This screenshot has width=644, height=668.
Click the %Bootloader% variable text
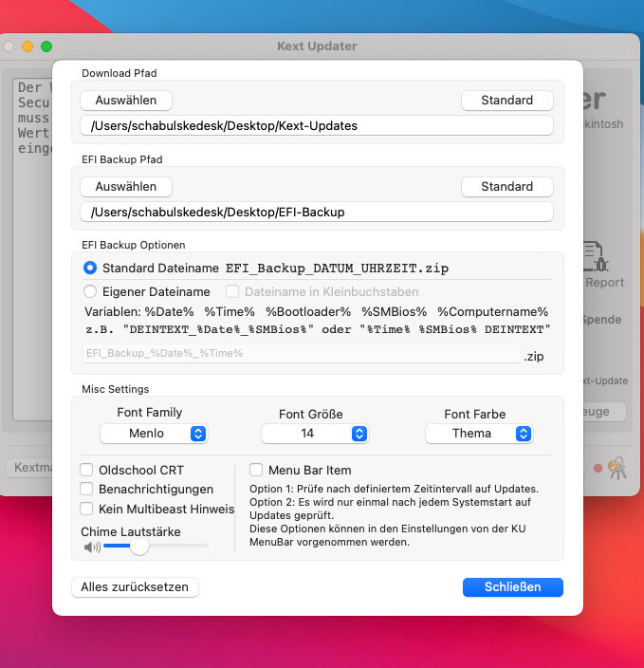tap(308, 312)
